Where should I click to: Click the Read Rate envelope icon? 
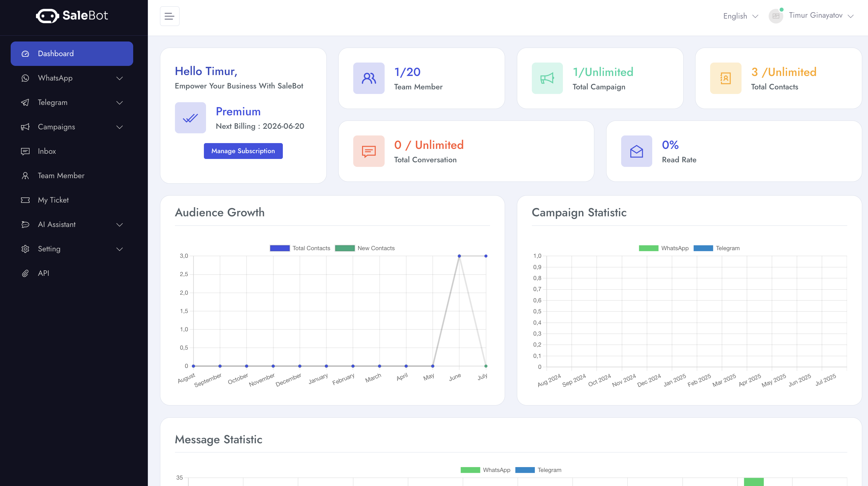point(636,151)
